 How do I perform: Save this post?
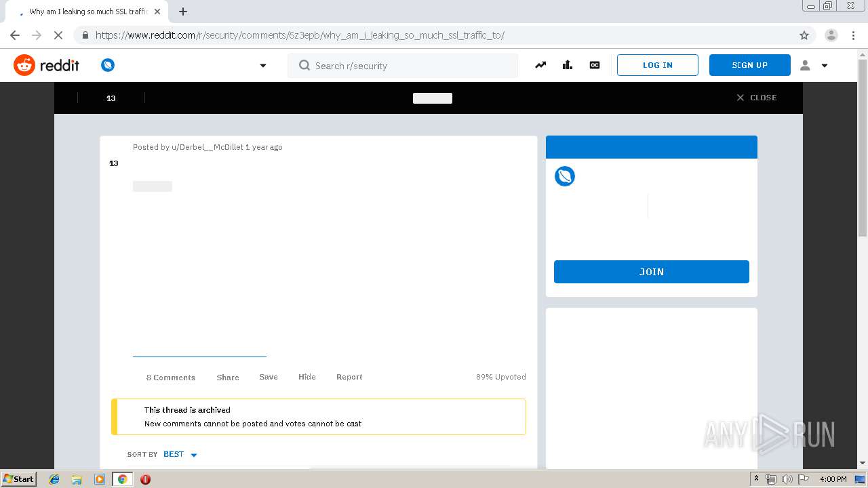coord(269,377)
